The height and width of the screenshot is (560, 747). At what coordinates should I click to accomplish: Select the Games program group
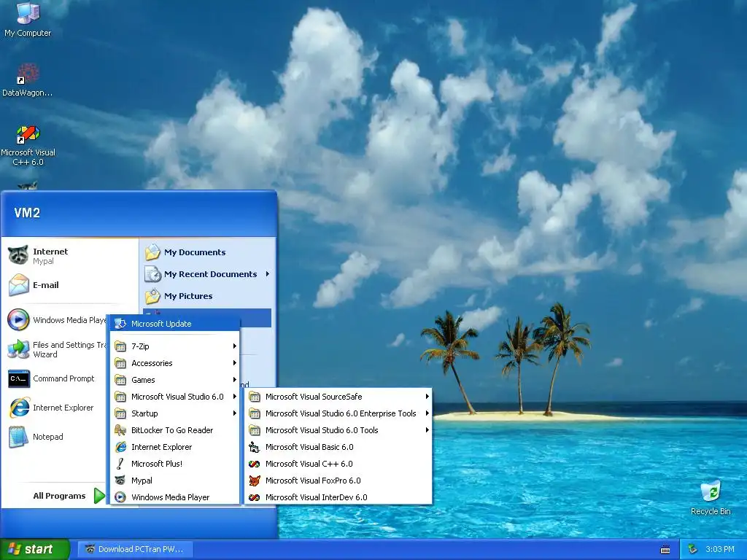point(175,379)
